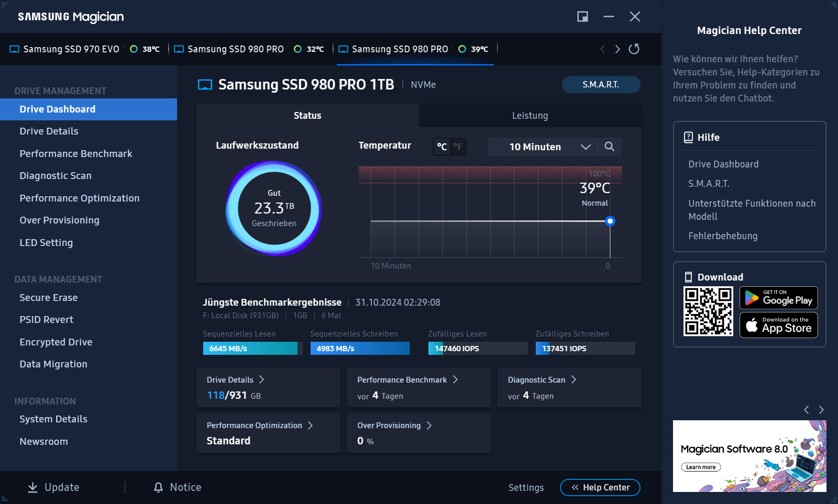Click the S.M.A.R.T. button
The height and width of the screenshot is (504, 838).
click(601, 84)
